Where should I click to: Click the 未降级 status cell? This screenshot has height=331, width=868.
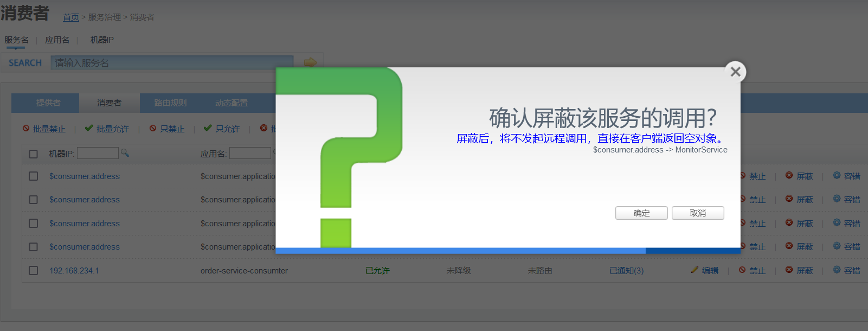(x=459, y=271)
